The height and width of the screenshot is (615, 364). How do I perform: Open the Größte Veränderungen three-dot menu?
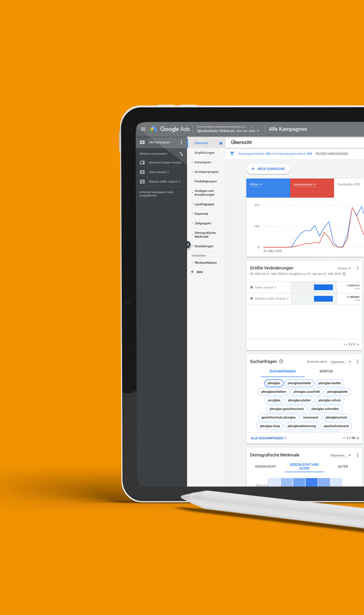357,268
